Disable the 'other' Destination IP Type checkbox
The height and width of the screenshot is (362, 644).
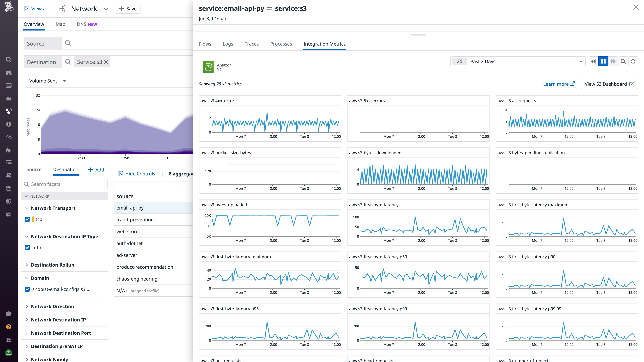pyautogui.click(x=27, y=247)
